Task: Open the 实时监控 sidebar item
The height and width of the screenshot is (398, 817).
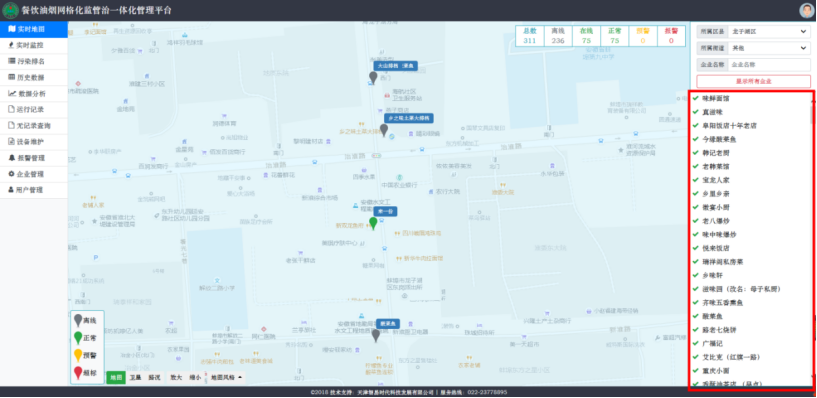Action: point(34,45)
